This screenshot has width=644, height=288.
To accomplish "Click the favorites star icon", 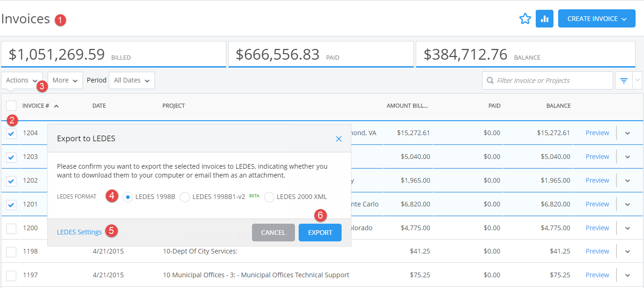I will [x=525, y=18].
